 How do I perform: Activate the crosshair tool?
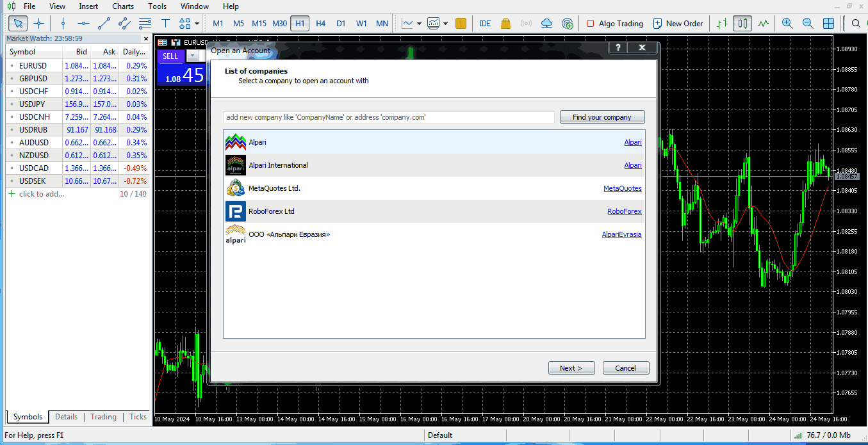point(38,24)
